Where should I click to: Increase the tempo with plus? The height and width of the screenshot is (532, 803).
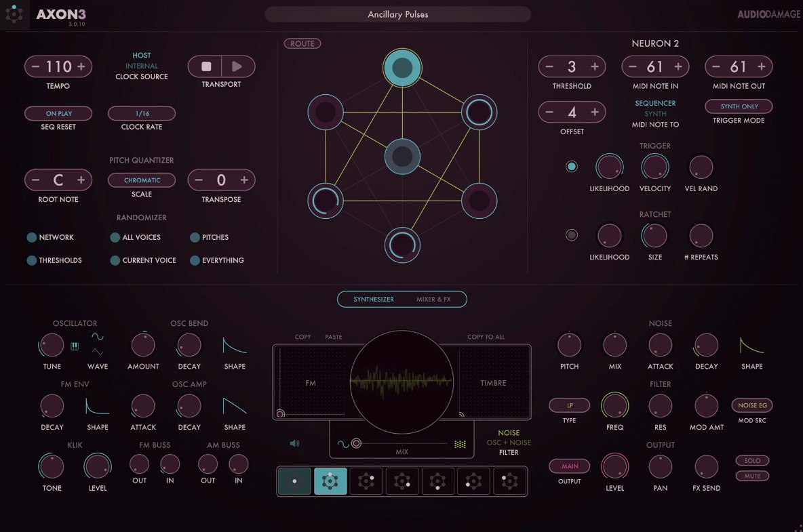tap(81, 66)
